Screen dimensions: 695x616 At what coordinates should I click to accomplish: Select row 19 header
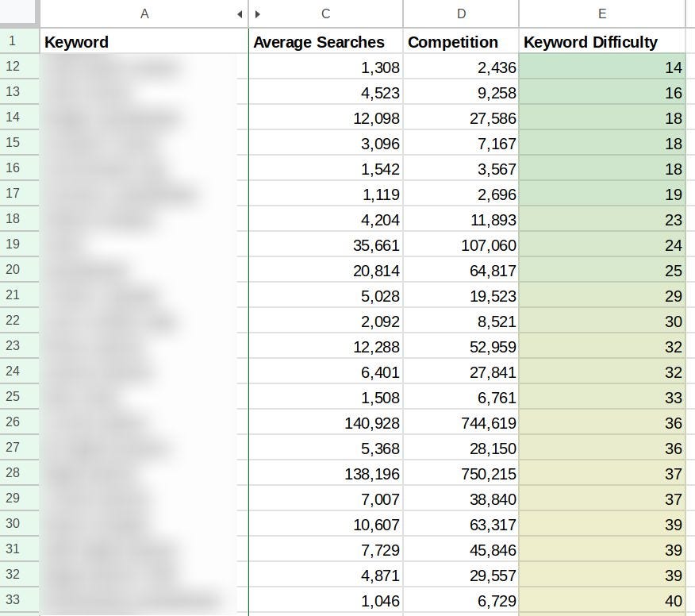(x=20, y=244)
